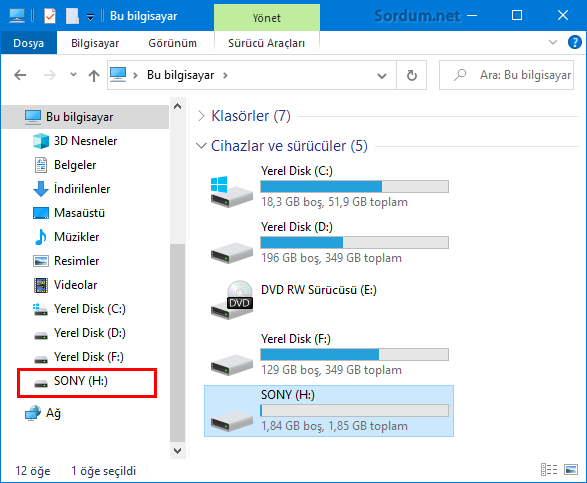Expand the Klasörler (7) group
The height and width of the screenshot is (483, 587).
[201, 116]
